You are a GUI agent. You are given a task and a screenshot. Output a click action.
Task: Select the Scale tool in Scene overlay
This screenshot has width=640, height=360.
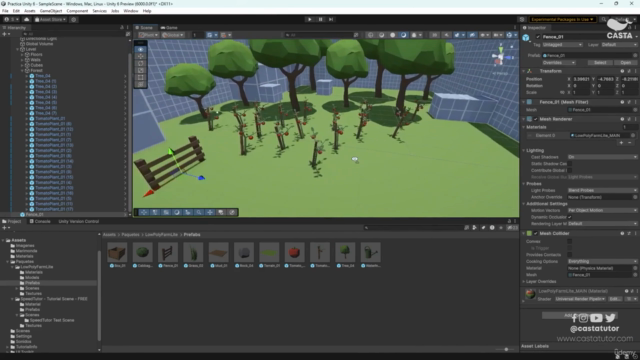pos(141,70)
